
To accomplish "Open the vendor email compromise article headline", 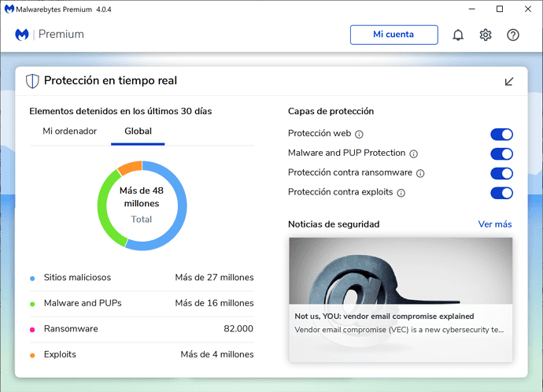I will 384,316.
